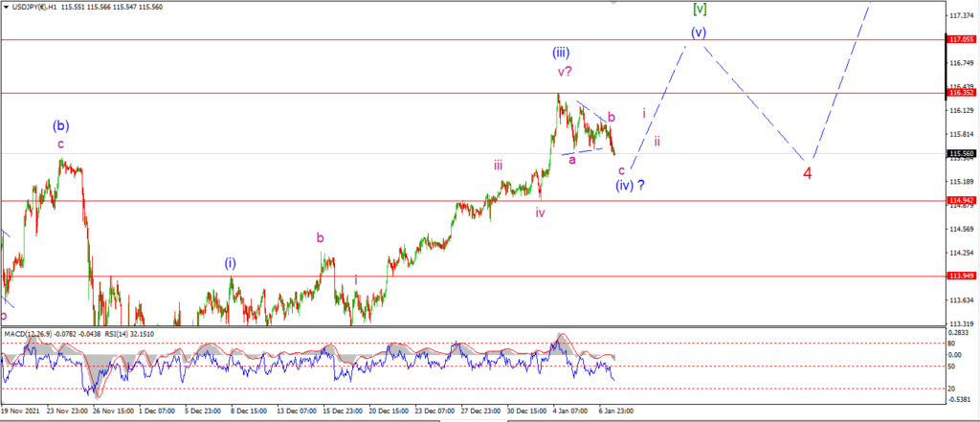Select the blue (v) projection label
Viewport: 980px width, 422px height.
699,33
